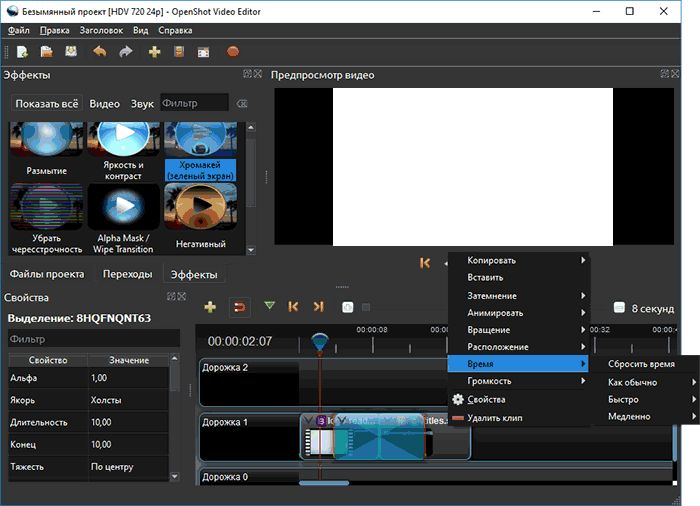Open the Вид menu
The width and height of the screenshot is (700, 506).
coord(141,30)
